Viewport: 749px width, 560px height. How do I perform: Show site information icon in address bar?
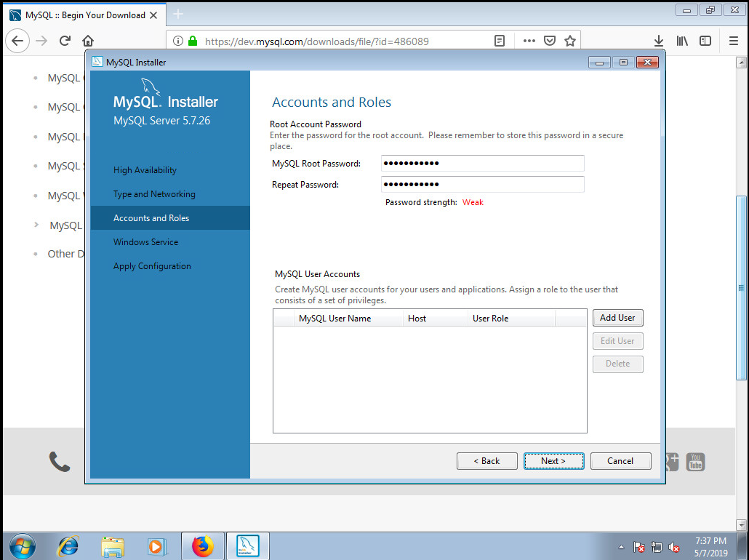coord(178,41)
